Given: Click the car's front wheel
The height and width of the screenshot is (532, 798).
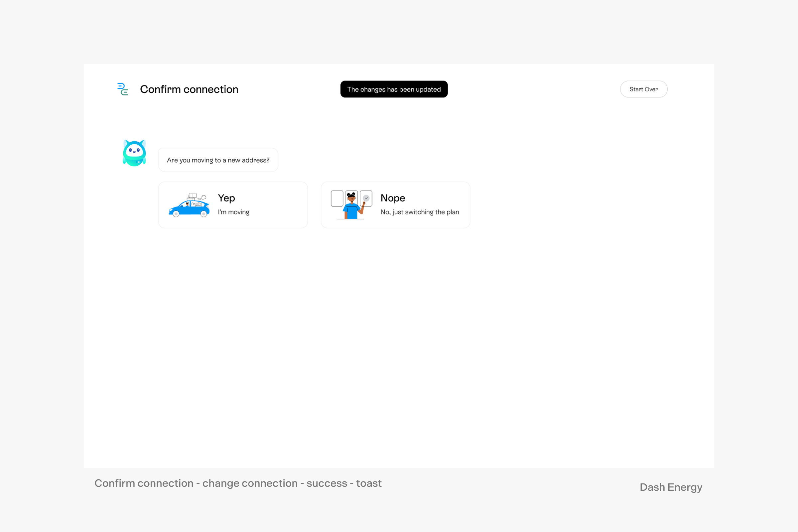Looking at the screenshot, I should 176,214.
